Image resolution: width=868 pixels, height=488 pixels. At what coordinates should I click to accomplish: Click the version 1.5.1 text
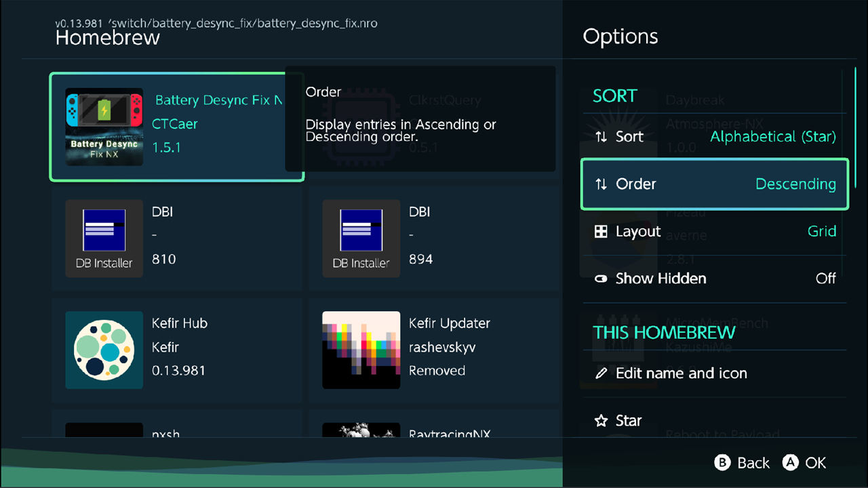166,148
